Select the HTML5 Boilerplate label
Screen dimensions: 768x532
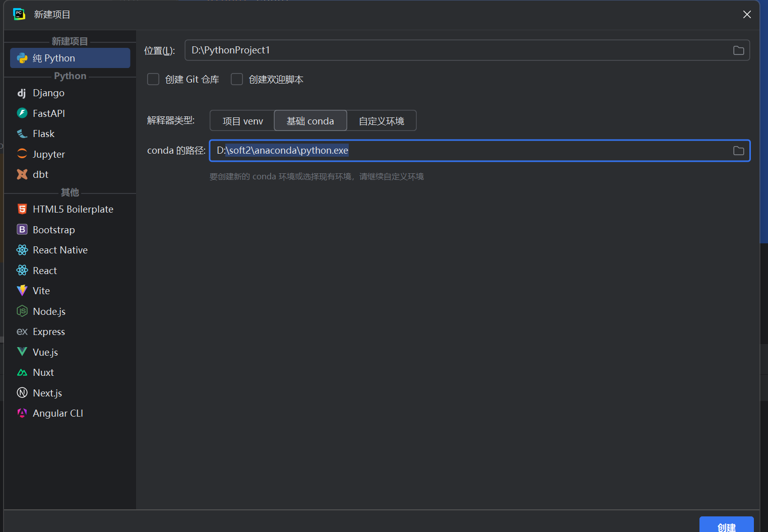click(x=73, y=209)
